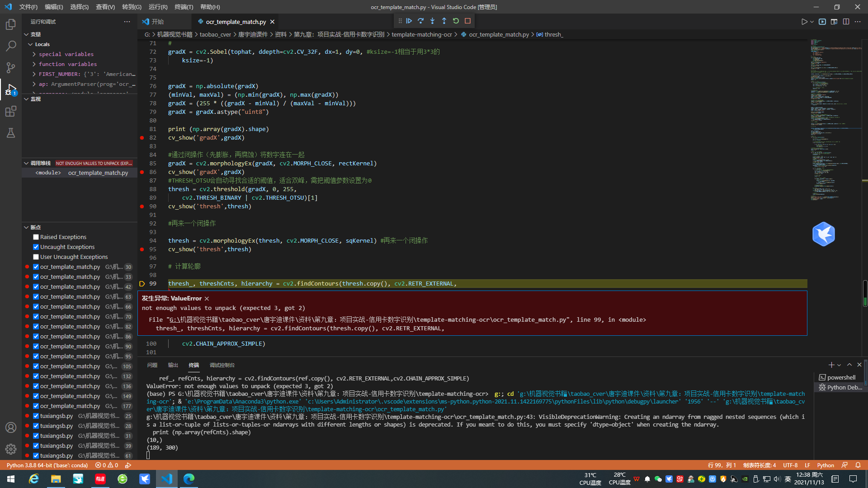The width and height of the screenshot is (868, 488).
Task: Close the bottom terminal panel
Action: [x=859, y=365]
